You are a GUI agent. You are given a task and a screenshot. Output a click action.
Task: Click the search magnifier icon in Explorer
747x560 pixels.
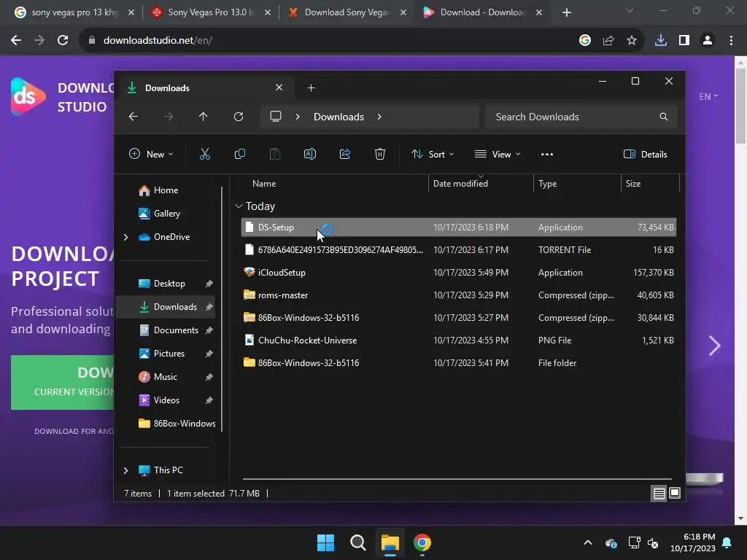[664, 117]
